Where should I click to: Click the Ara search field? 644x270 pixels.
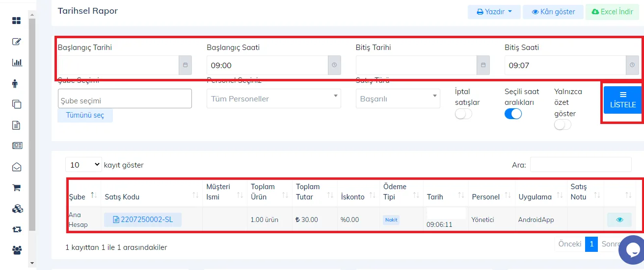[581, 165]
